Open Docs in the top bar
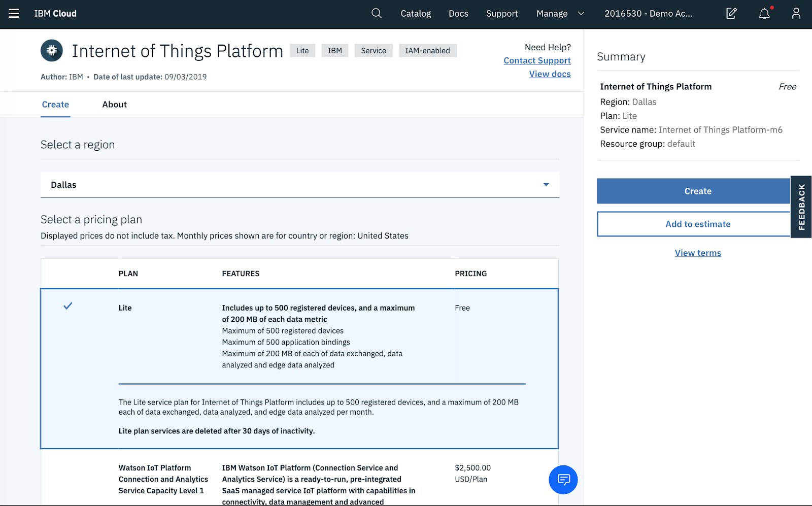The width and height of the screenshot is (812, 506). 458,14
